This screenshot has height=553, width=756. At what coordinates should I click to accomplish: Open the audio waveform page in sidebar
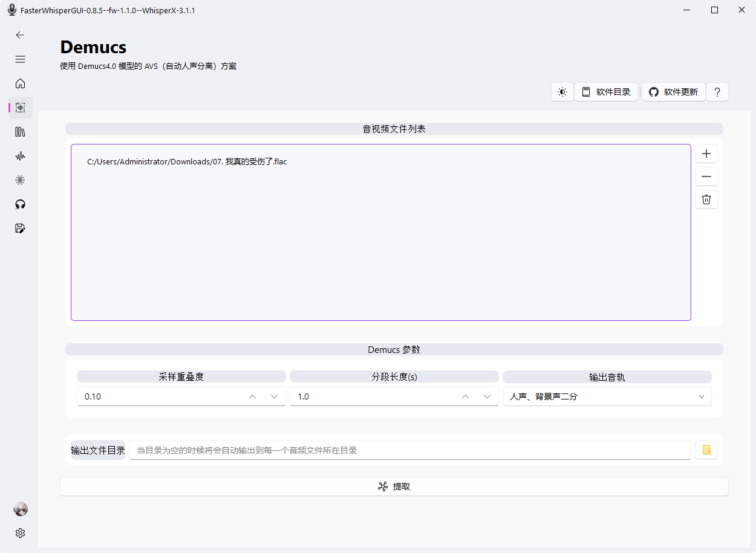point(20,155)
